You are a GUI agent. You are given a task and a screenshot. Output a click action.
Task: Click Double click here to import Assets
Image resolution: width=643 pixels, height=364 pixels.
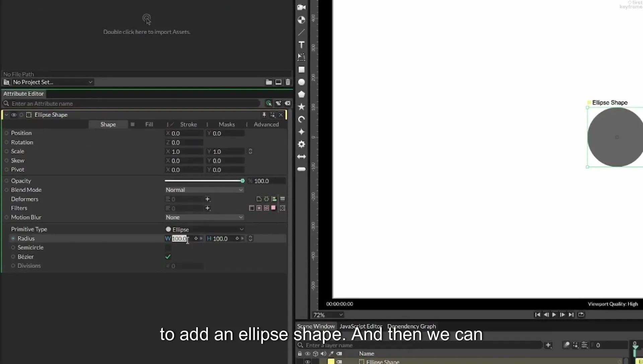(147, 32)
